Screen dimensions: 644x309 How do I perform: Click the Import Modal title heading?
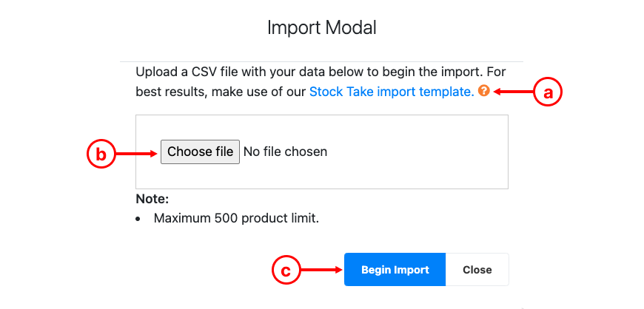(321, 28)
